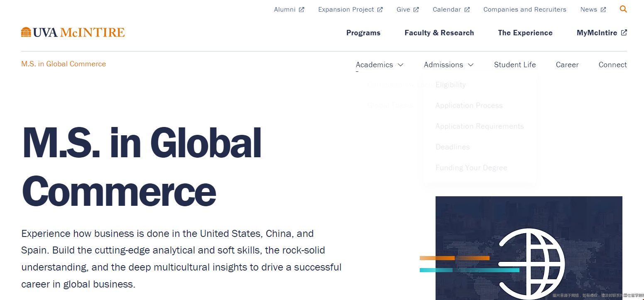Go to MyMcIntire portal link

(597, 33)
